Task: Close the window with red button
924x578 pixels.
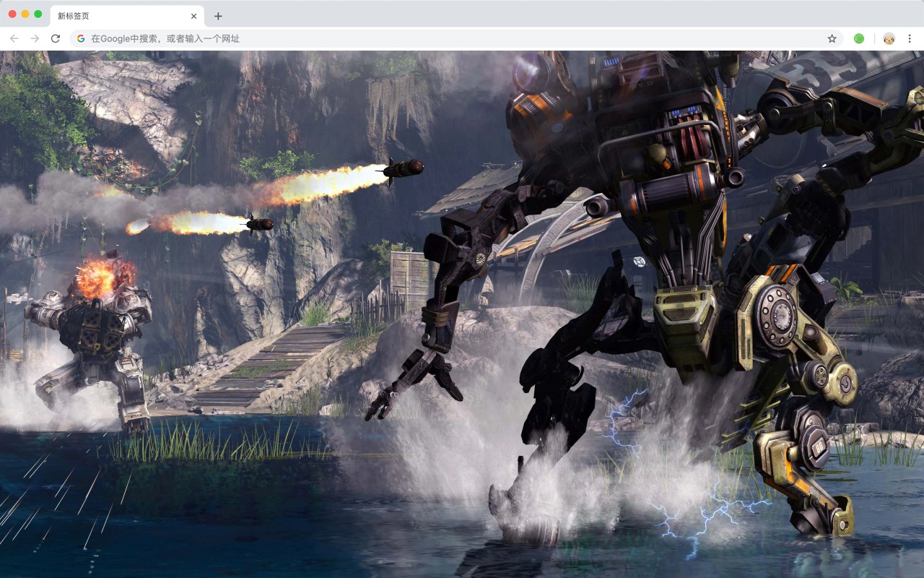Action: point(12,14)
